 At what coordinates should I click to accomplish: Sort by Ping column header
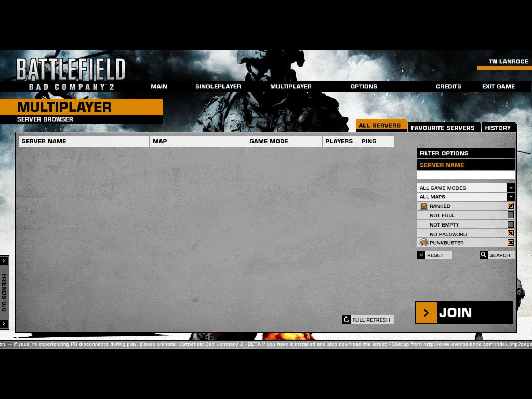pyautogui.click(x=376, y=141)
